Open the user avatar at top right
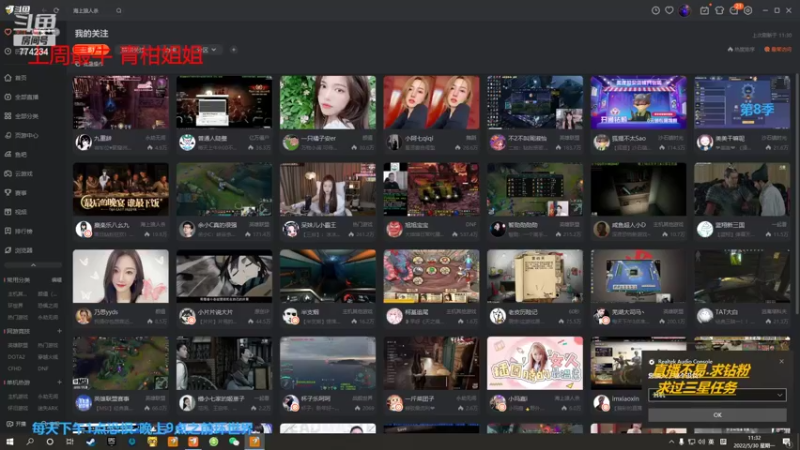The height and width of the screenshot is (450, 800). (x=684, y=10)
